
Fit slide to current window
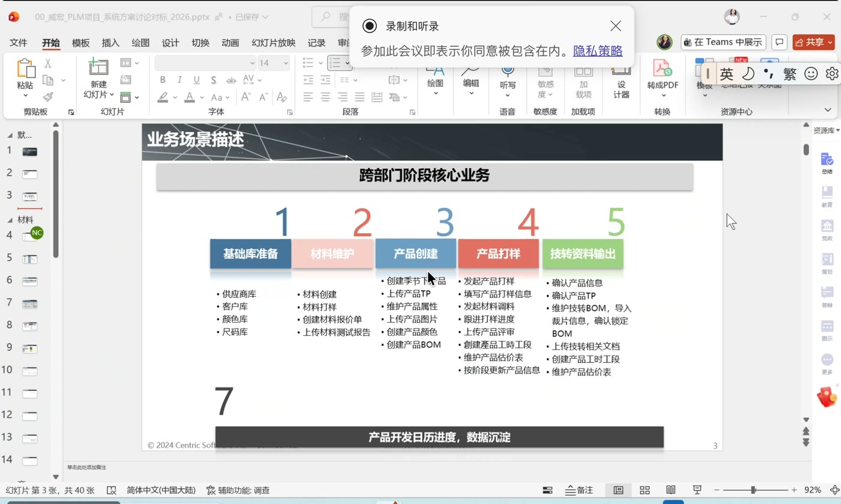[x=834, y=490]
